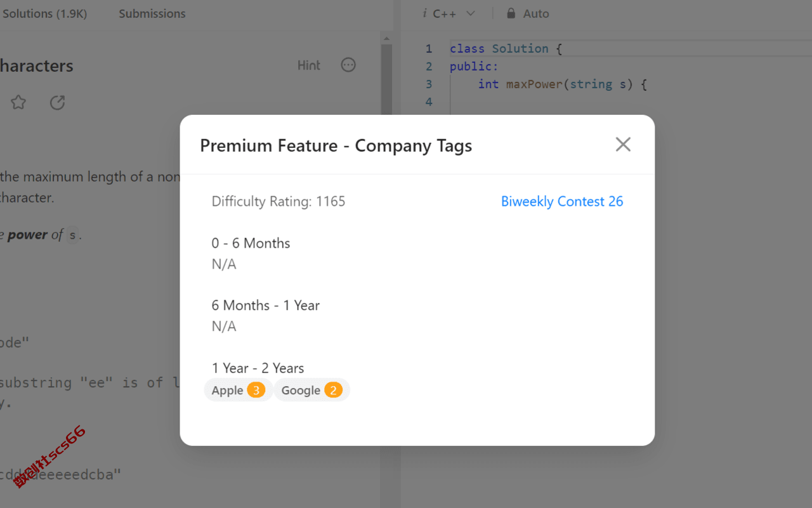Switch to the Solutions (1.9K) tab
This screenshot has width=812, height=508.
pos(43,13)
